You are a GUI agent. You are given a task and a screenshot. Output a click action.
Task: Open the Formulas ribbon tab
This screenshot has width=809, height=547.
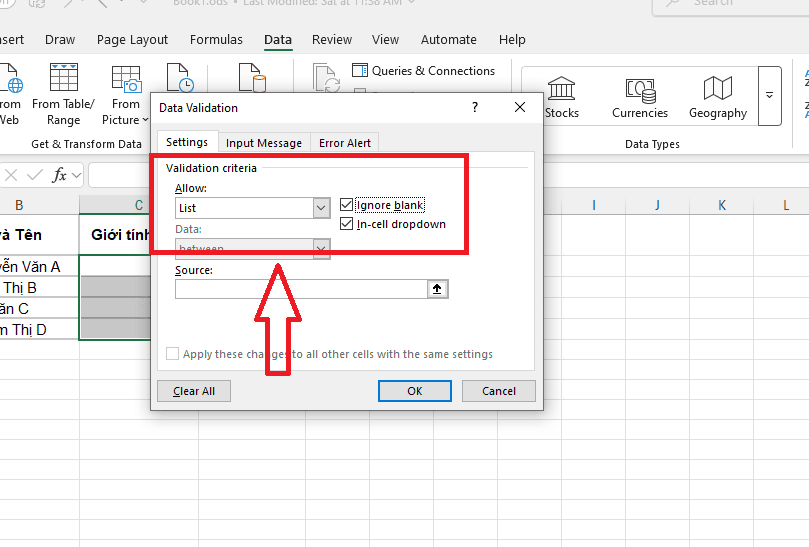click(216, 40)
